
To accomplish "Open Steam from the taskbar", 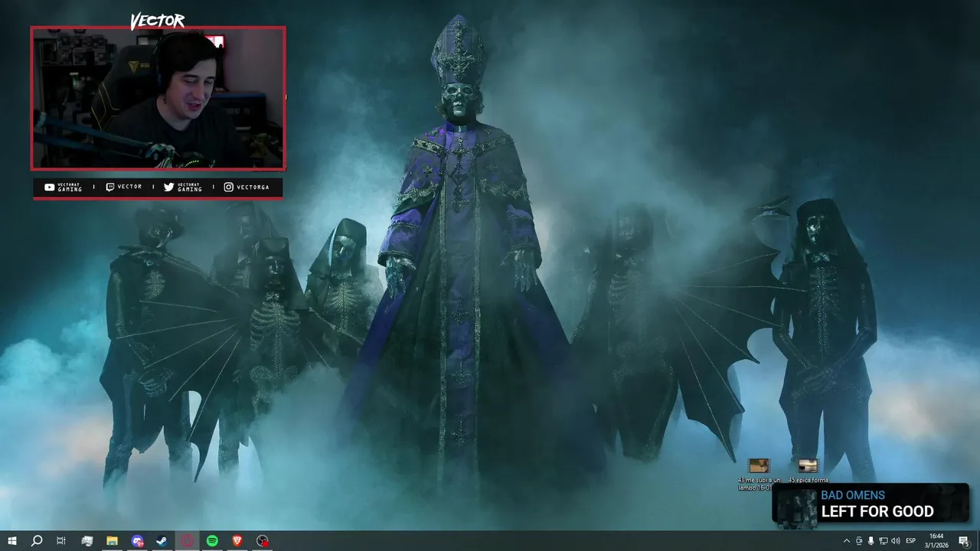I will 162,541.
